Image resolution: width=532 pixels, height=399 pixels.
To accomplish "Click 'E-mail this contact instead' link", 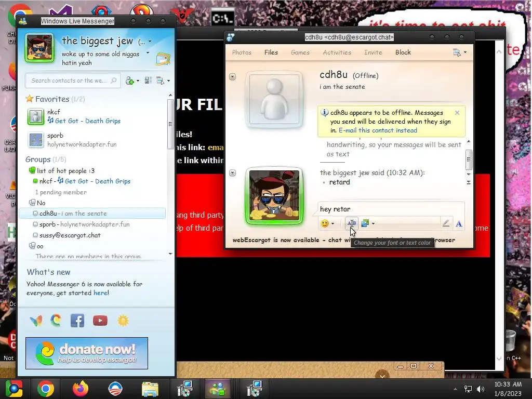I will pyautogui.click(x=378, y=130).
